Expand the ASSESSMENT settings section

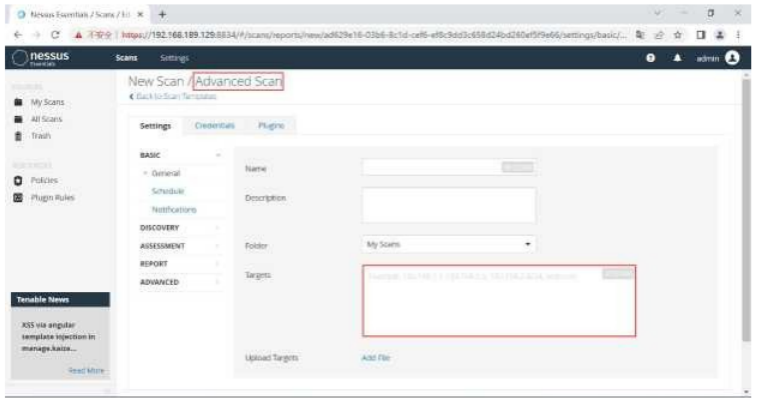[217, 246]
